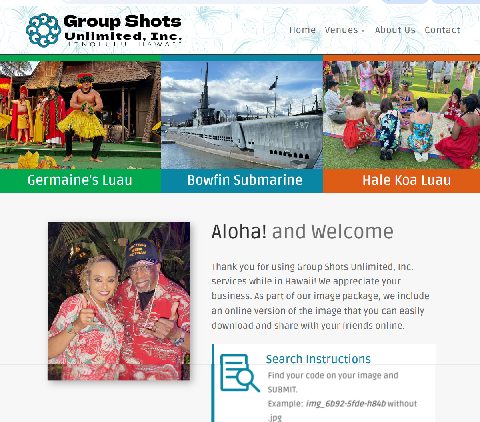
Task: Click the Find your code SUBMIT instruction text
Action: [x=333, y=382]
